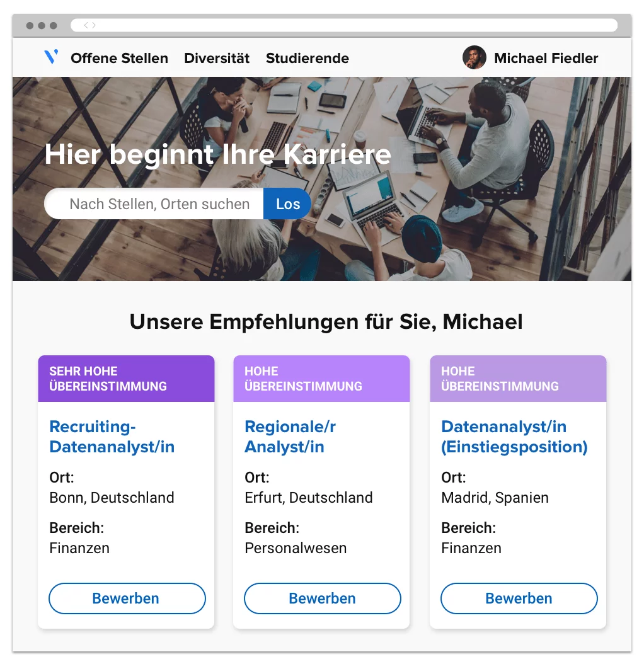Go to the Diversität page

click(217, 58)
